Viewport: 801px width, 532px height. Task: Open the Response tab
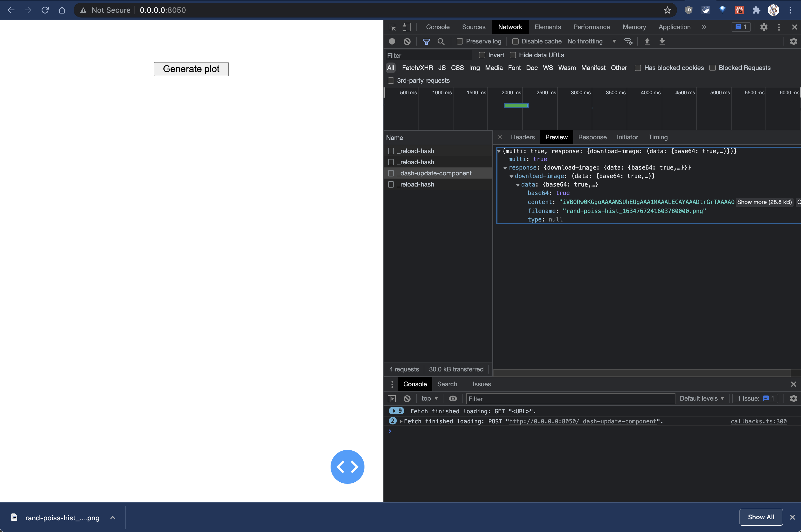tap(592, 138)
